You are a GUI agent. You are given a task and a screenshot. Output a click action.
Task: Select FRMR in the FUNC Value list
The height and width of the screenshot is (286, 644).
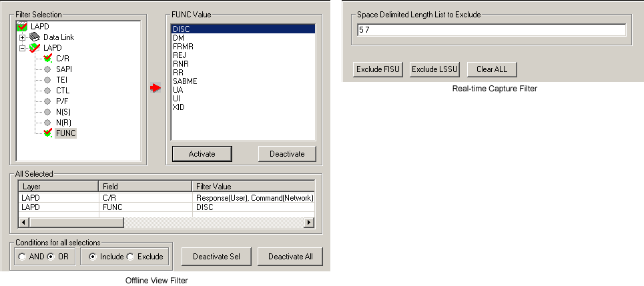[x=243, y=47]
